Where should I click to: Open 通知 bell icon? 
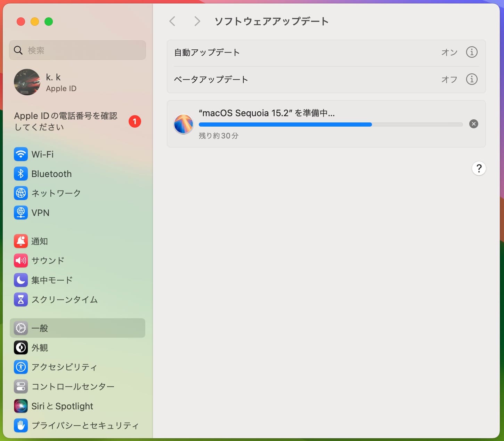click(x=21, y=241)
